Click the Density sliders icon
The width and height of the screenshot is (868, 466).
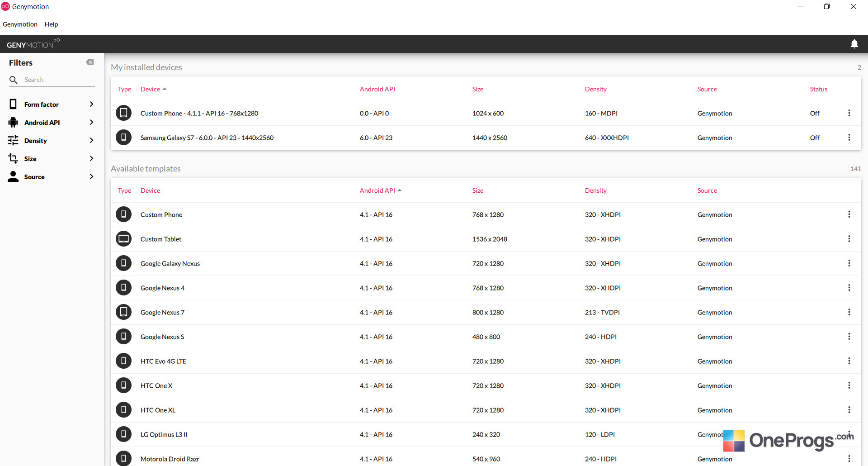(13, 140)
